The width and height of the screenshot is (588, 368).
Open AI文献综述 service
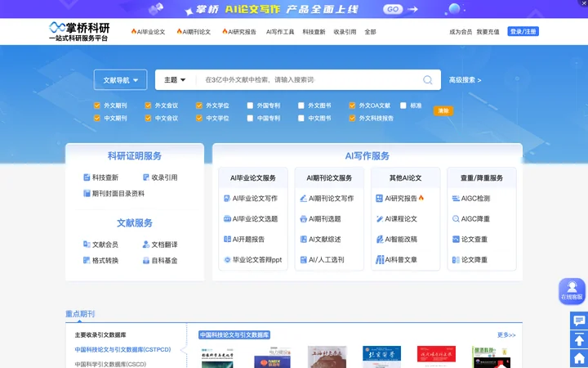click(320, 239)
